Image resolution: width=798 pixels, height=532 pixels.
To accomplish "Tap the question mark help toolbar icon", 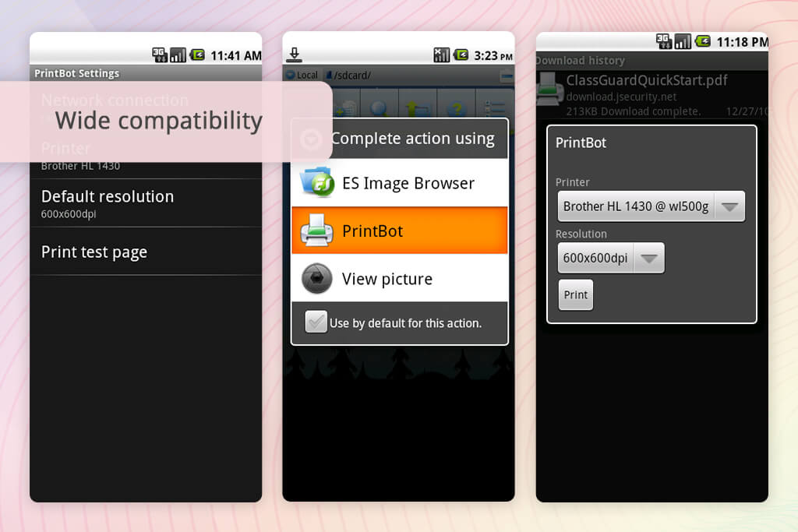I will tap(457, 107).
